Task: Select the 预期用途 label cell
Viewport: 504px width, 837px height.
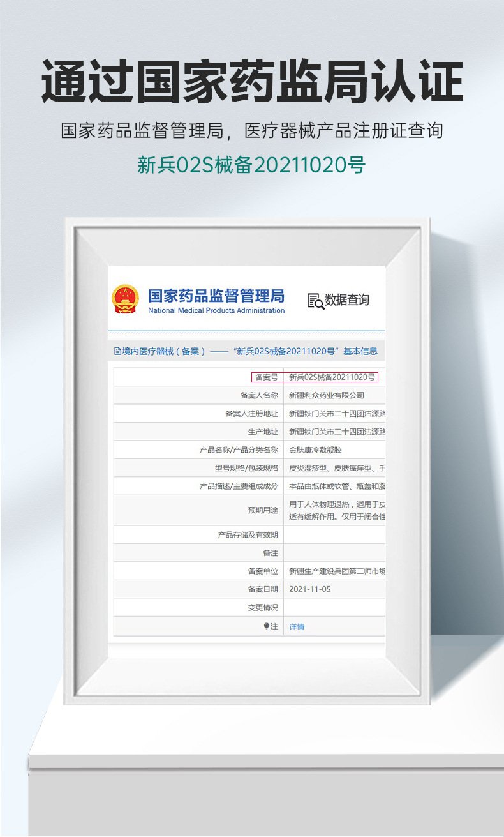Action: [199, 510]
